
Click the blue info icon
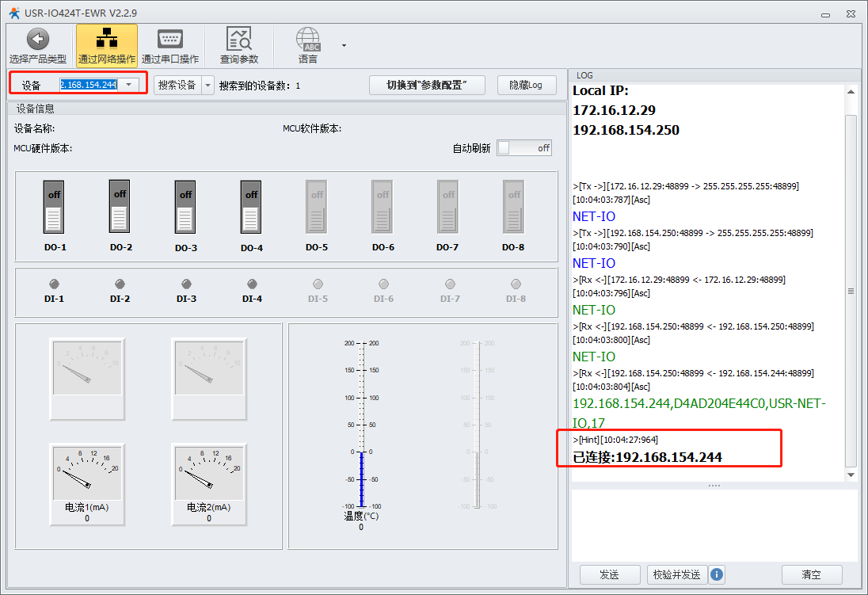[x=717, y=574]
